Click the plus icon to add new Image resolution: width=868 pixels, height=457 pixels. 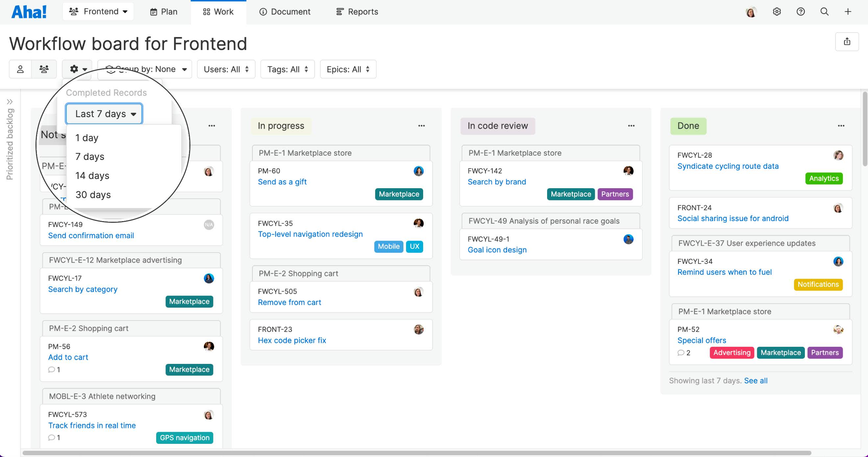point(848,12)
